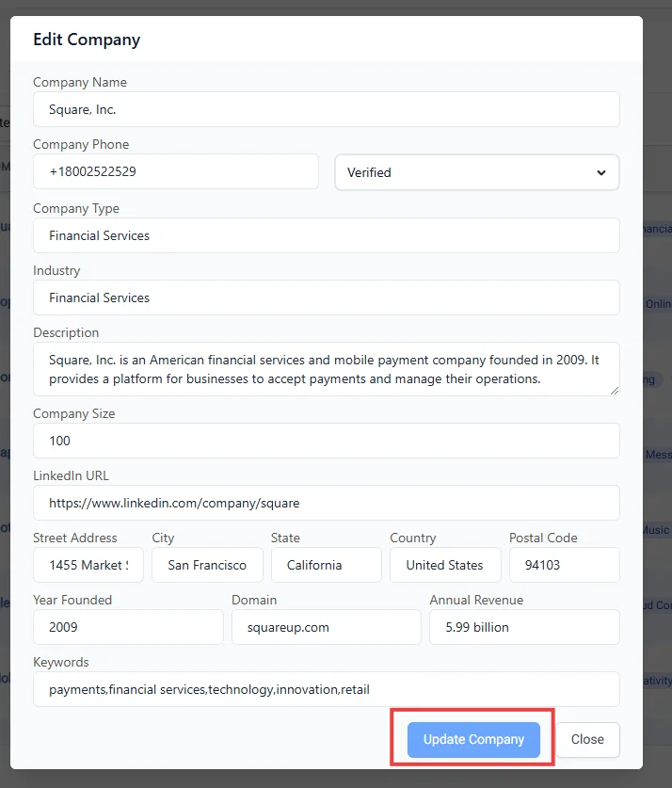
Task: Edit the Country field United States
Action: click(445, 565)
